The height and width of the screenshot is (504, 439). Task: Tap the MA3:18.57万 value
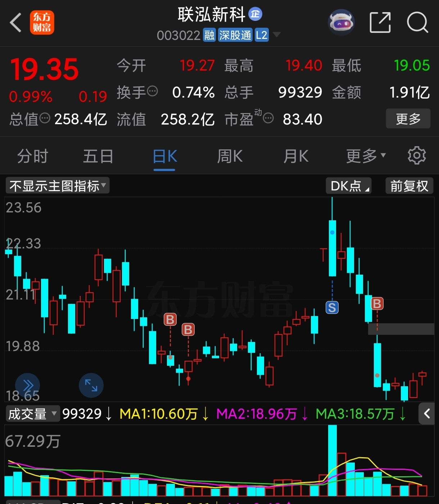[355, 414]
